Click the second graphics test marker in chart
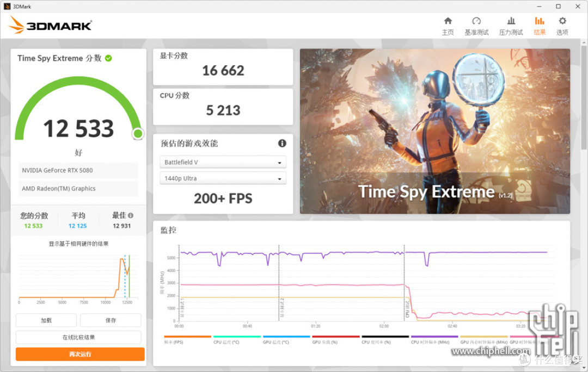Image resolution: width=588 pixels, height=372 pixels. pos(279,283)
